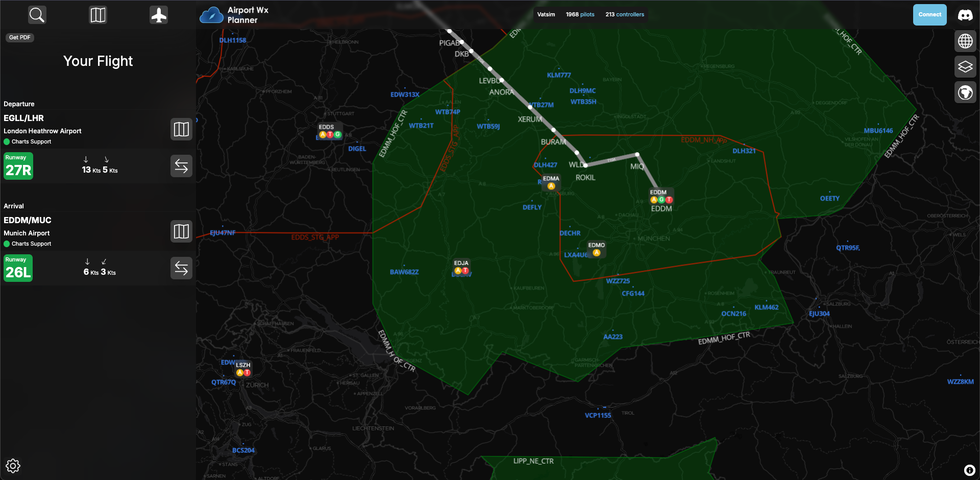Click the EDJA airport marker
The height and width of the screenshot is (480, 980).
461,267
